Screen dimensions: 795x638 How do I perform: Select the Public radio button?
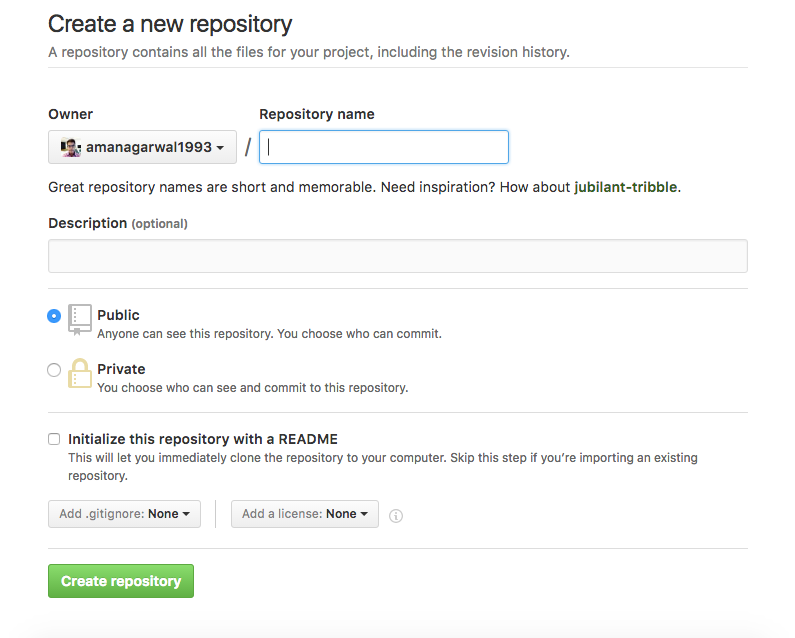coord(54,316)
